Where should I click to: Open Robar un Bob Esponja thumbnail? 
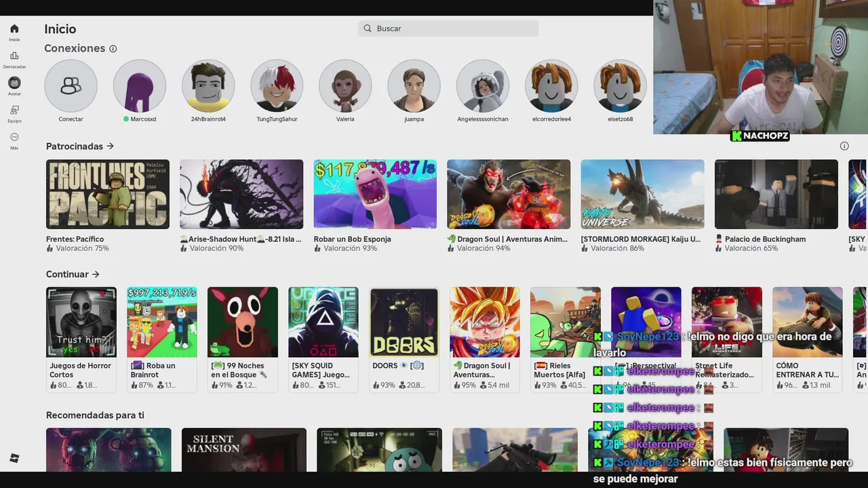click(x=375, y=195)
